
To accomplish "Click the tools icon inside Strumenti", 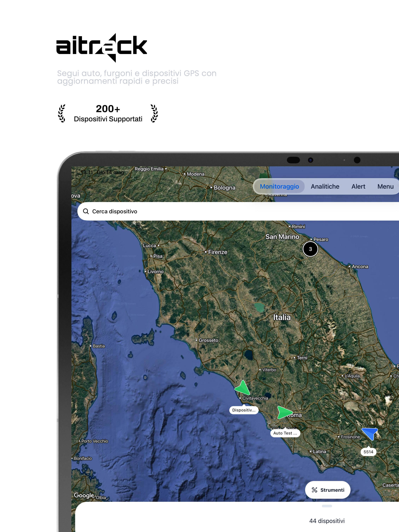I will (x=315, y=490).
